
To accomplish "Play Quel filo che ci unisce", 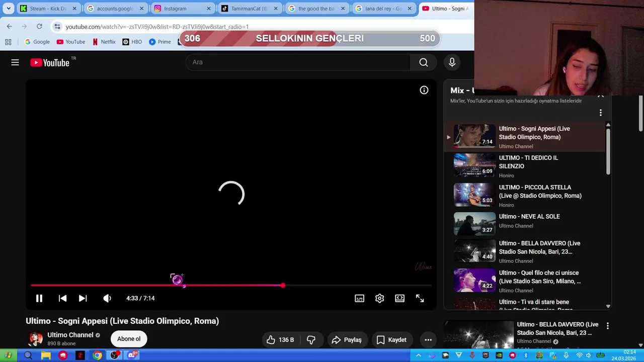I will click(x=523, y=281).
